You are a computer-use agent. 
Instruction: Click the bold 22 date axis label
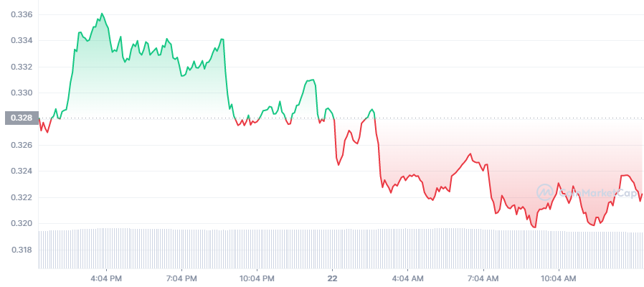332,279
